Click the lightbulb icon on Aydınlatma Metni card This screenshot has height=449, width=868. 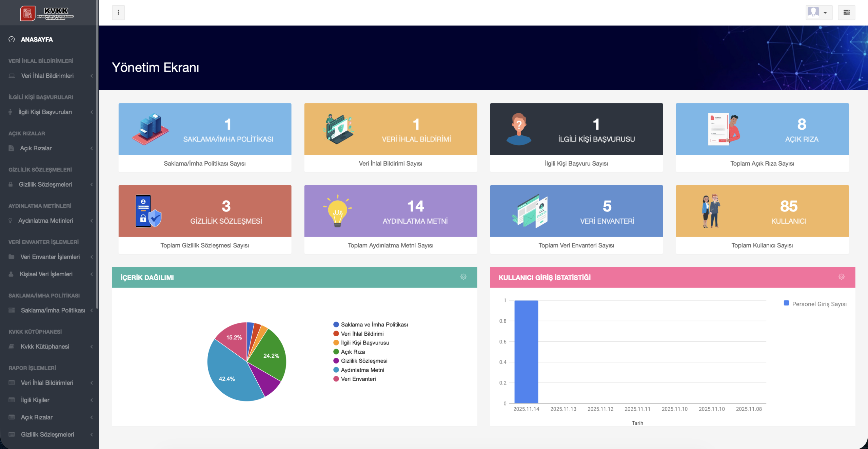pos(337,211)
